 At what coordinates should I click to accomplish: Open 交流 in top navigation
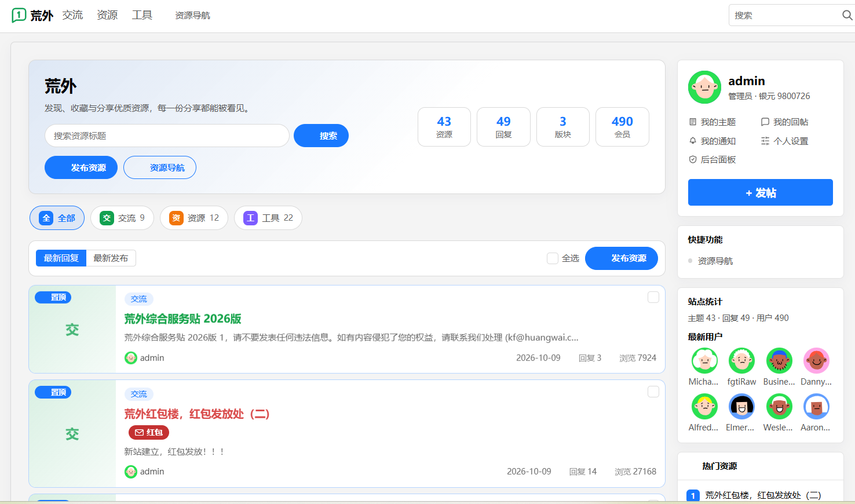pyautogui.click(x=72, y=15)
